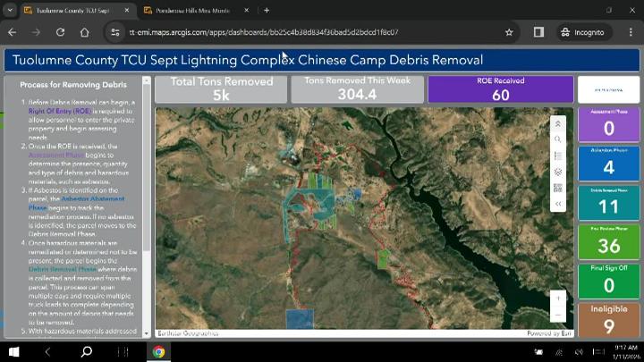The width and height of the screenshot is (644, 362).
Task: Click the Incognito profile button
Action: pos(582,32)
